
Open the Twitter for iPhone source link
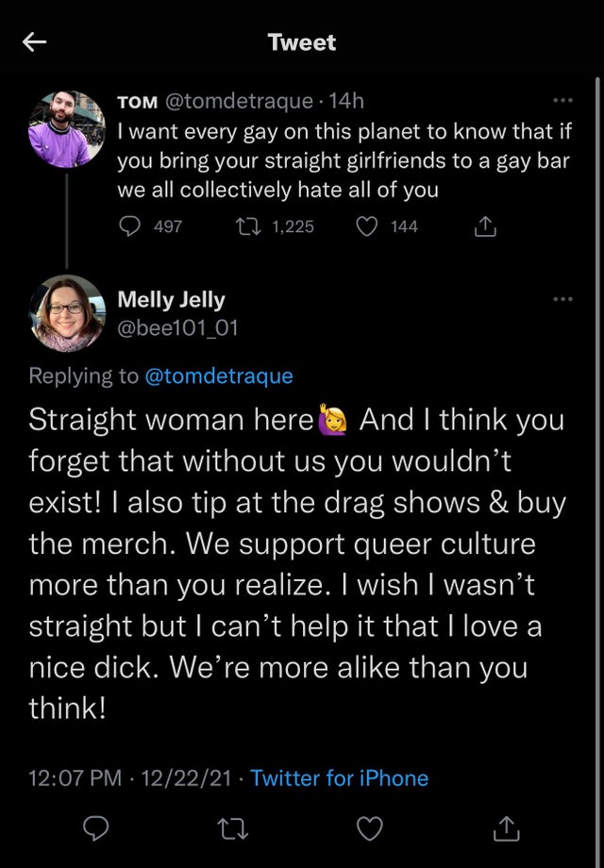(339, 778)
